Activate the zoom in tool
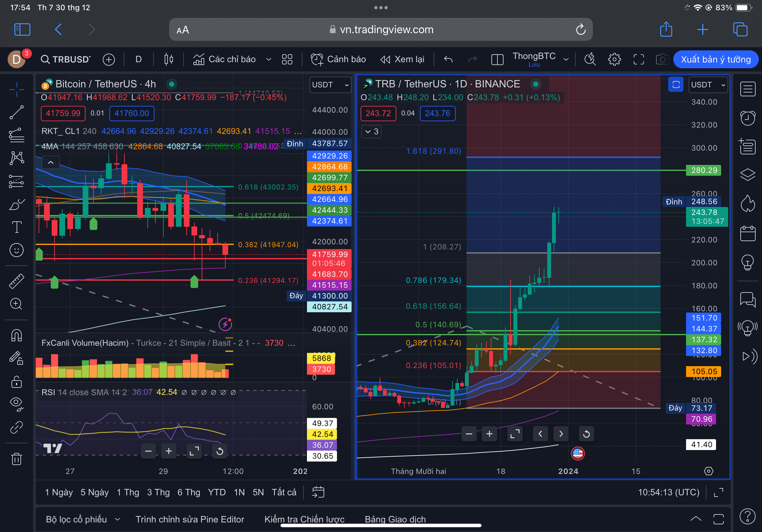Screen dimensions: 762x532 pos(17,304)
